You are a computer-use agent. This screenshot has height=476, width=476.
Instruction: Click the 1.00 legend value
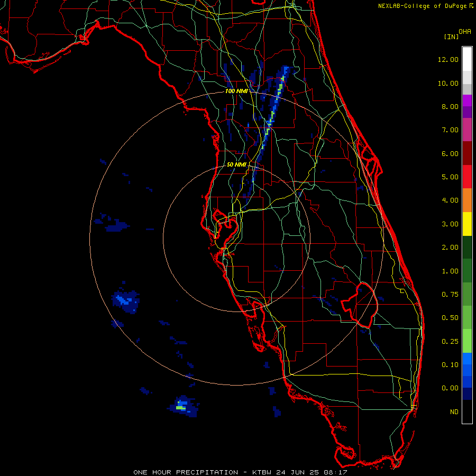pyautogui.click(x=450, y=271)
